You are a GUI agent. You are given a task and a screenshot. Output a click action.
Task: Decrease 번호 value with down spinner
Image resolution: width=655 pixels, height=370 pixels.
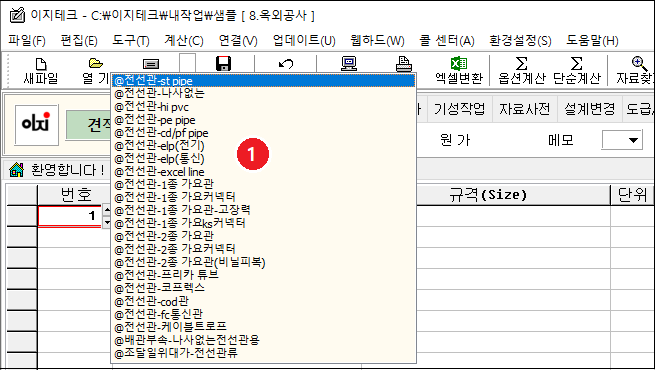click(107, 222)
